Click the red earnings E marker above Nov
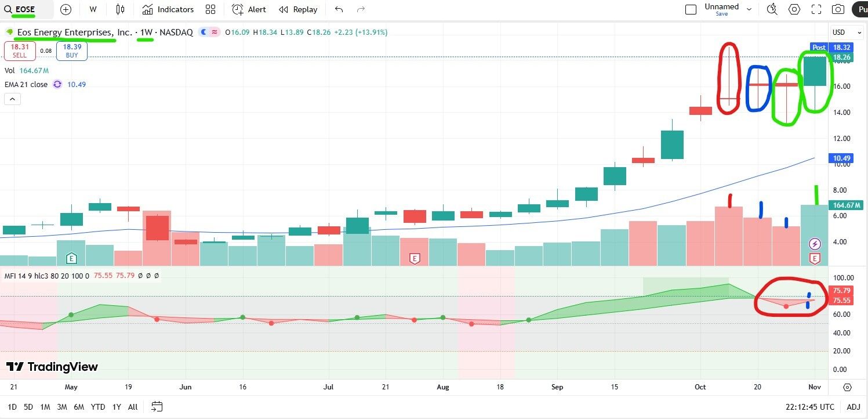Image resolution: width=868 pixels, height=419 pixels. pyautogui.click(x=815, y=258)
